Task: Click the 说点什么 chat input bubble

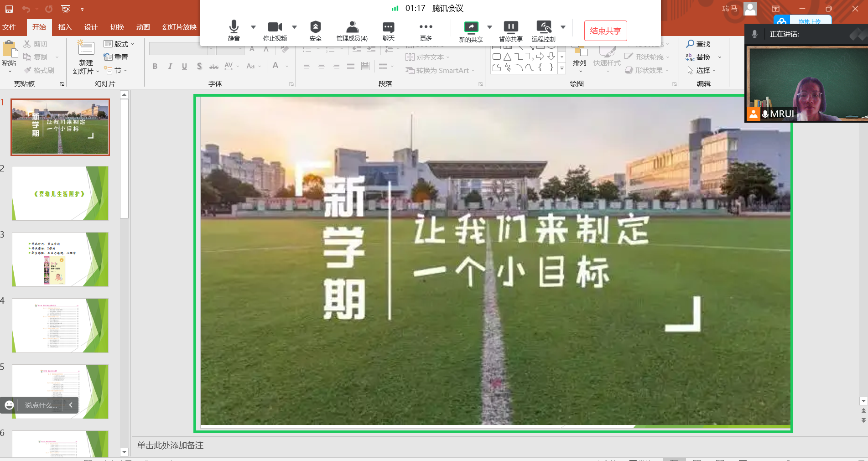Action: click(41, 405)
